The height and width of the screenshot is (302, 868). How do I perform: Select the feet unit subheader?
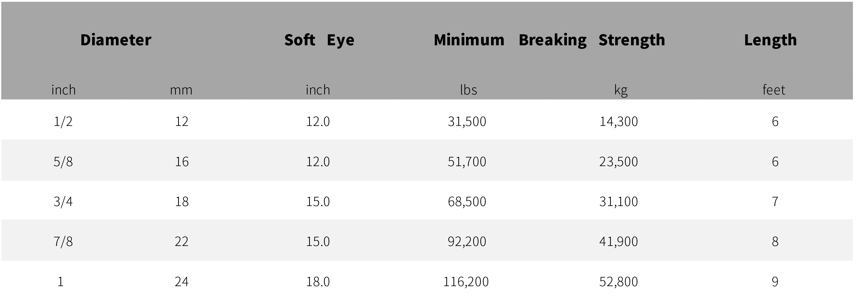[774, 90]
